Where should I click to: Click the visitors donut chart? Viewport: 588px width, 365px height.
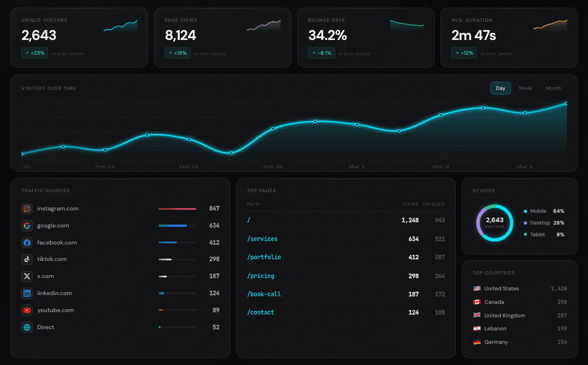point(494,223)
